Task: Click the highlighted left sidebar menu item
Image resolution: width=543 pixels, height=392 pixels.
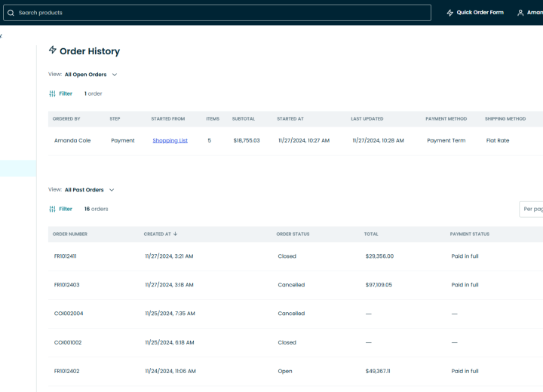Action: coord(18,168)
